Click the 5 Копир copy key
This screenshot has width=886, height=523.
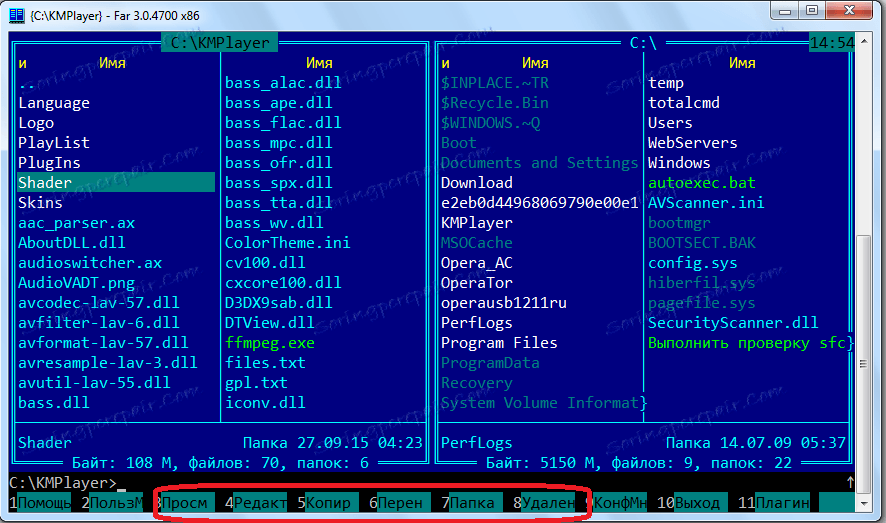coord(328,503)
